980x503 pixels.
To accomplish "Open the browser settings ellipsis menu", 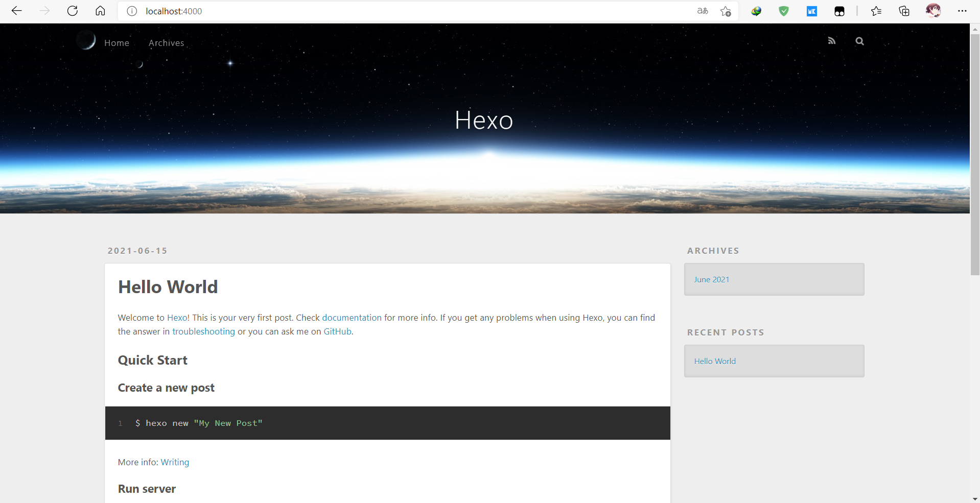I will point(962,11).
